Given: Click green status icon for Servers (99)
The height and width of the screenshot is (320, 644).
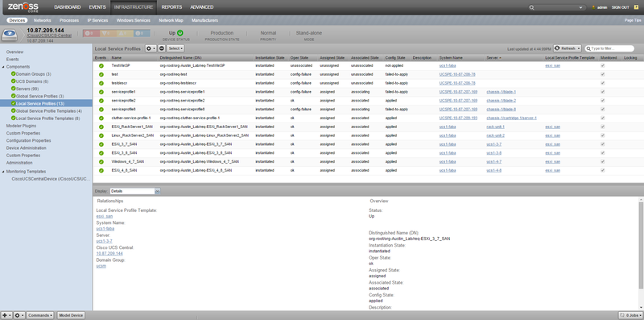Looking at the screenshot, I should 13,89.
